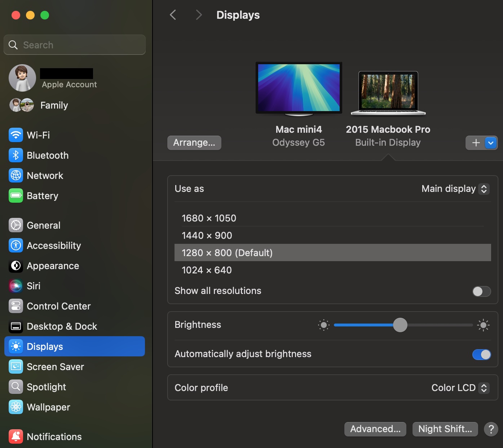Image resolution: width=503 pixels, height=448 pixels.
Task: Open the Color profile Color LCD popup
Action: click(460, 388)
